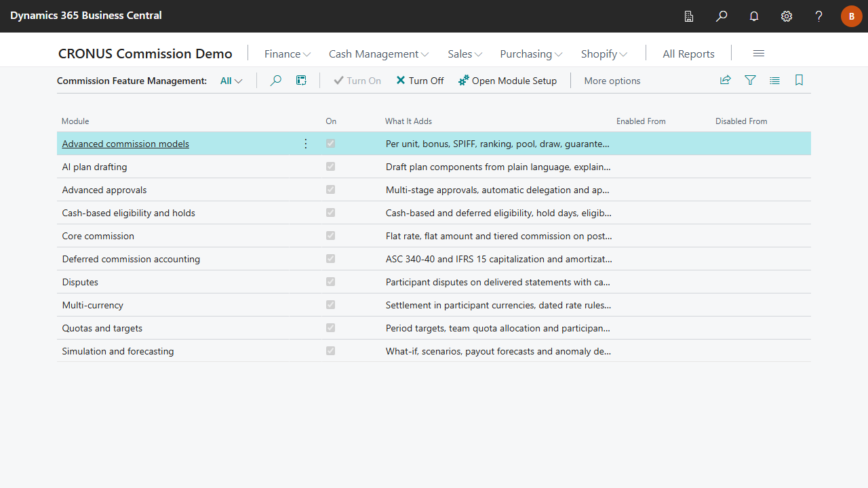This screenshot has width=868, height=488.
Task: Click the share icon
Action: pos(726,81)
